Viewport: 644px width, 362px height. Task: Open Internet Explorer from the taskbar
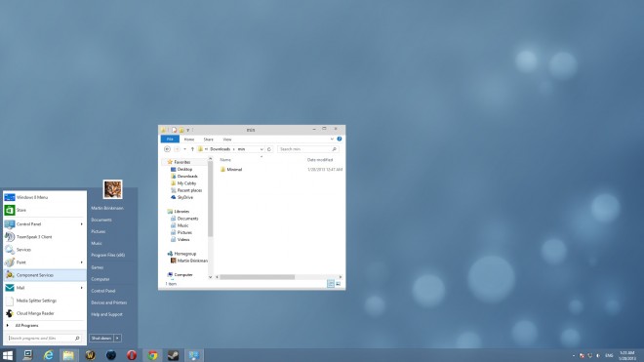[x=49, y=355]
